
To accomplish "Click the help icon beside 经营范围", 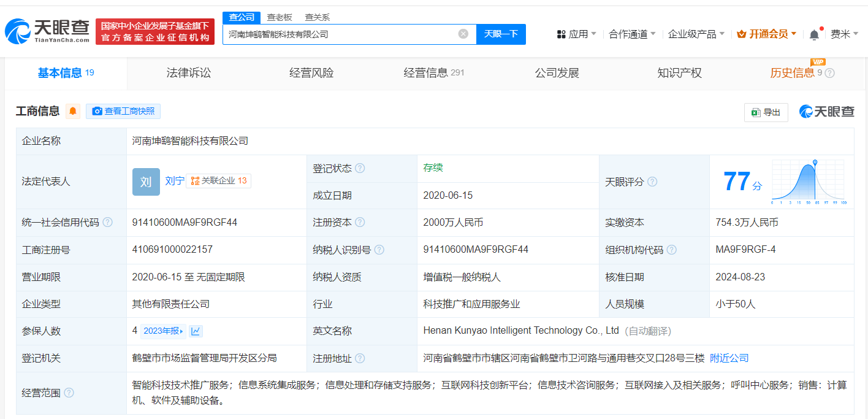I will click(69, 393).
